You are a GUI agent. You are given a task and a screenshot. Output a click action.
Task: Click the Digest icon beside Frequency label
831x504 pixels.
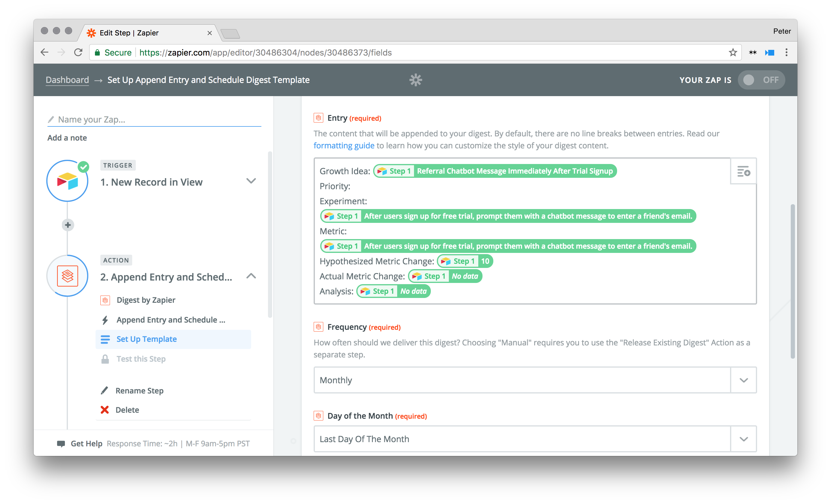pos(318,327)
